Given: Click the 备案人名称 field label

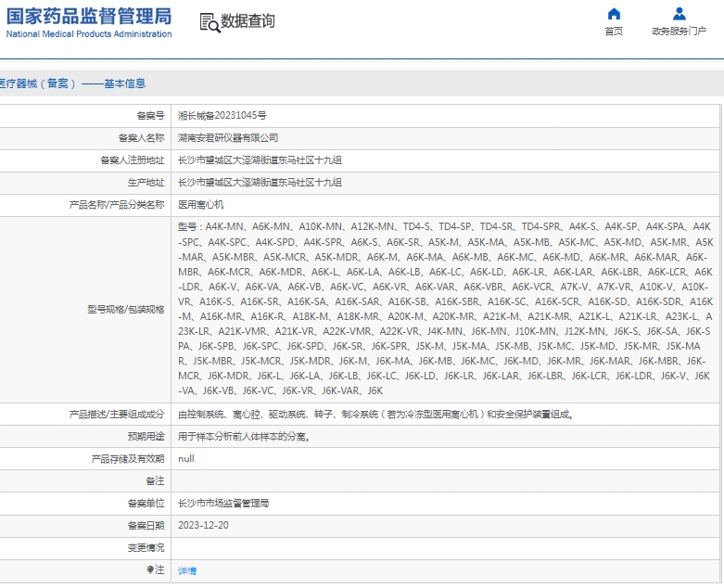Looking at the screenshot, I should pyautogui.click(x=141, y=137).
